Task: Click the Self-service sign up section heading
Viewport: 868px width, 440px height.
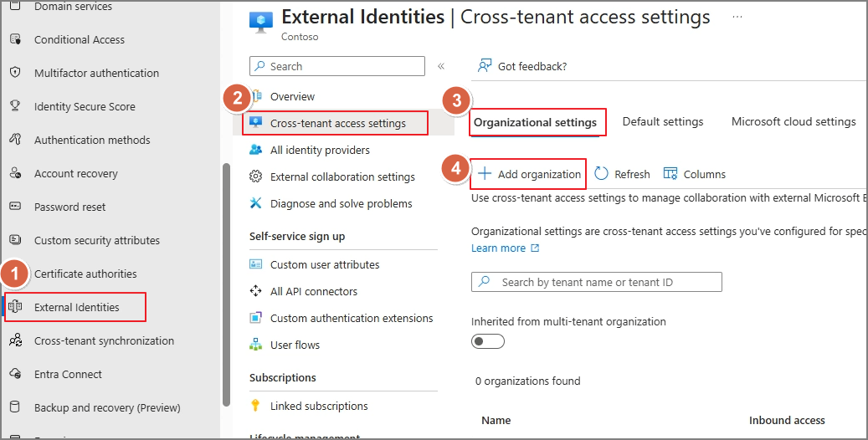Action: click(296, 237)
